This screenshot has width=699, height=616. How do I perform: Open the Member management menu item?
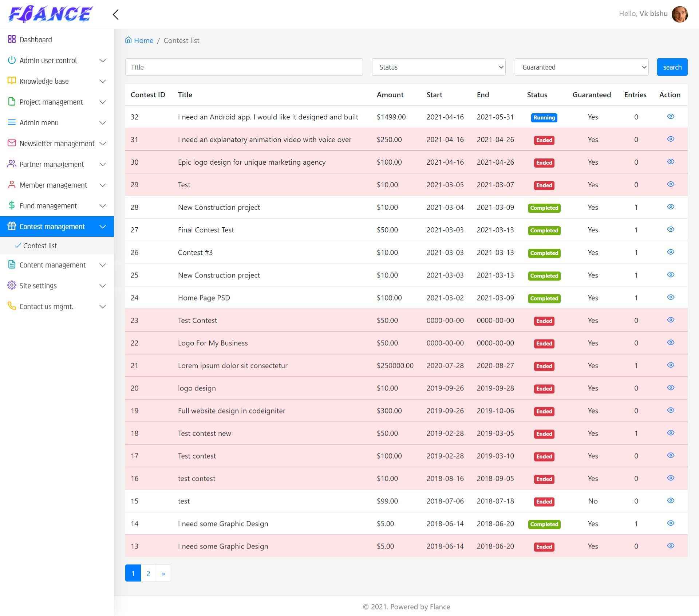[53, 185]
